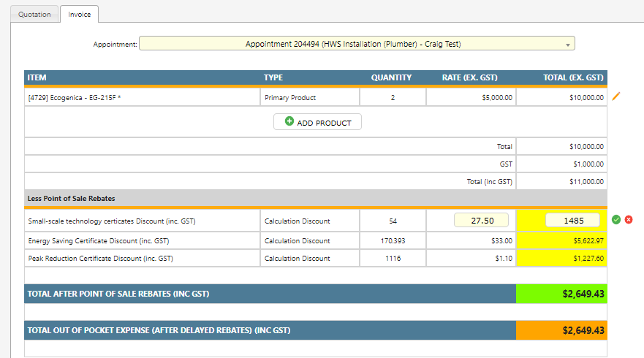Click the $5,000.00 rate cell
This screenshot has width=644, height=358.
497,97
